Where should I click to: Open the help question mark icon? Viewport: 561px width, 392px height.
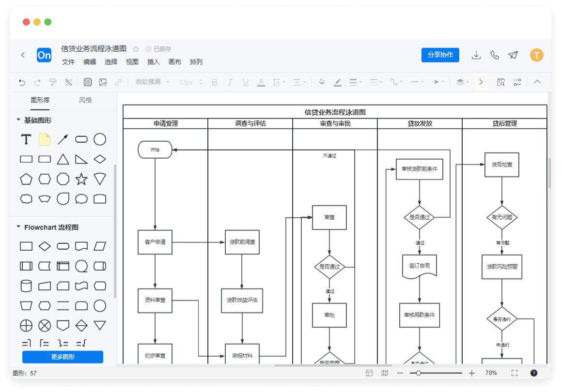coord(534,373)
